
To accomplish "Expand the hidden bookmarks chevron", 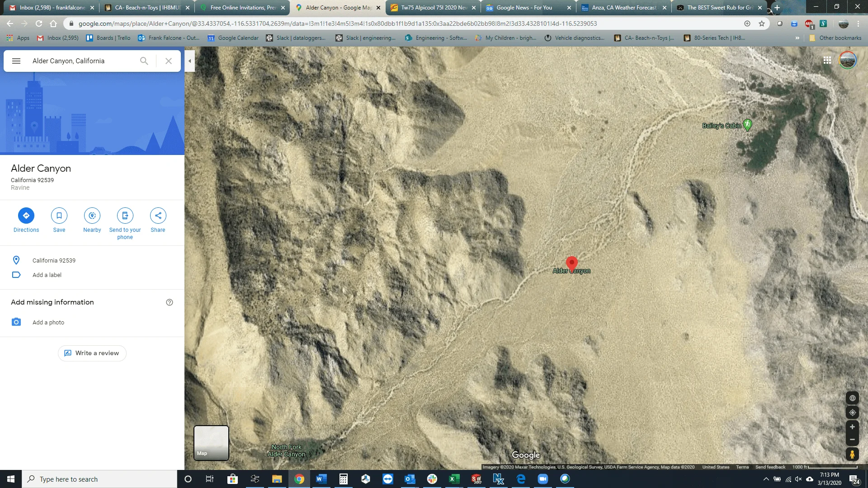I will coord(797,38).
